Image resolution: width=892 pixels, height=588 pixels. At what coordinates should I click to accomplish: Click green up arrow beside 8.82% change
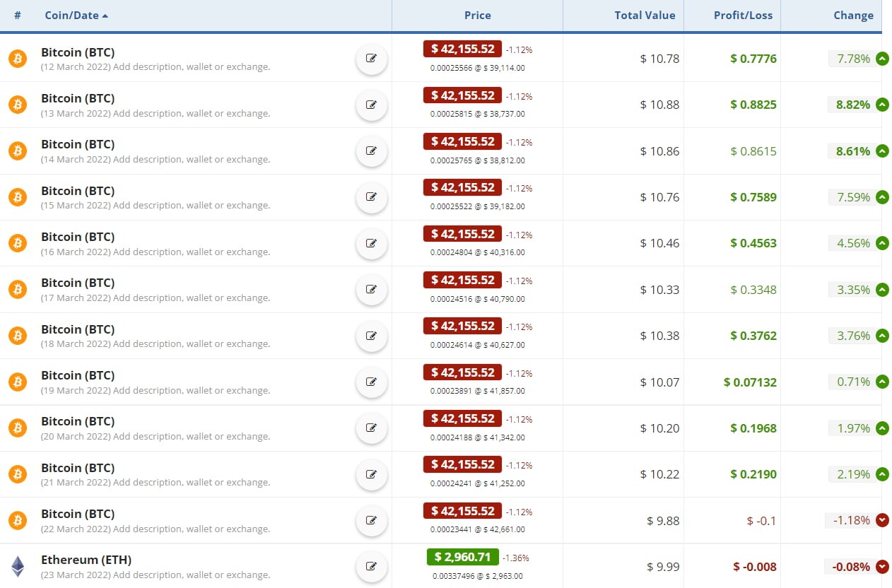pyautogui.click(x=882, y=105)
